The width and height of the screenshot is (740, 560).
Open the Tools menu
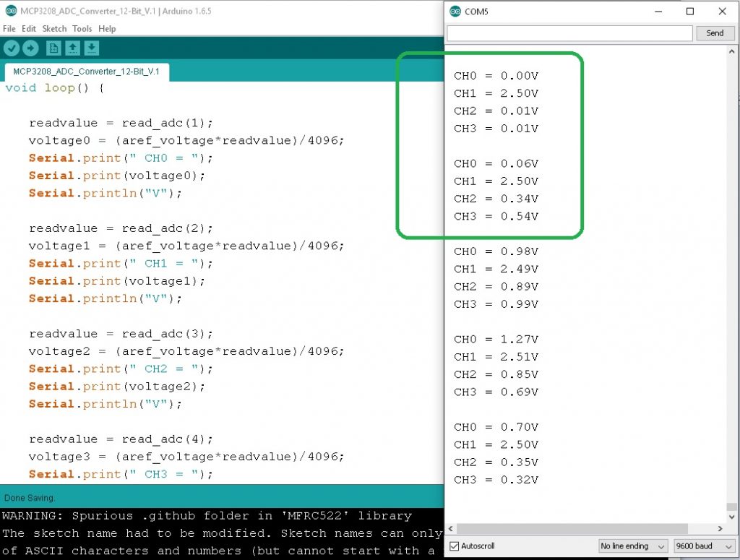pos(82,29)
